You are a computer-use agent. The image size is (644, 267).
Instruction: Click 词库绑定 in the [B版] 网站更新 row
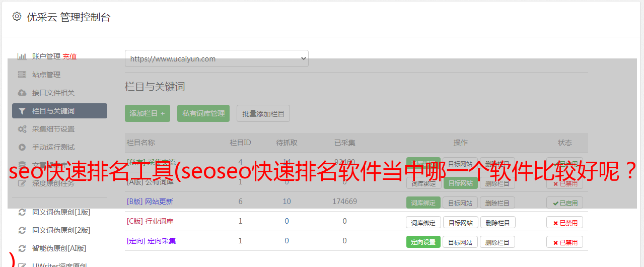pyautogui.click(x=423, y=203)
